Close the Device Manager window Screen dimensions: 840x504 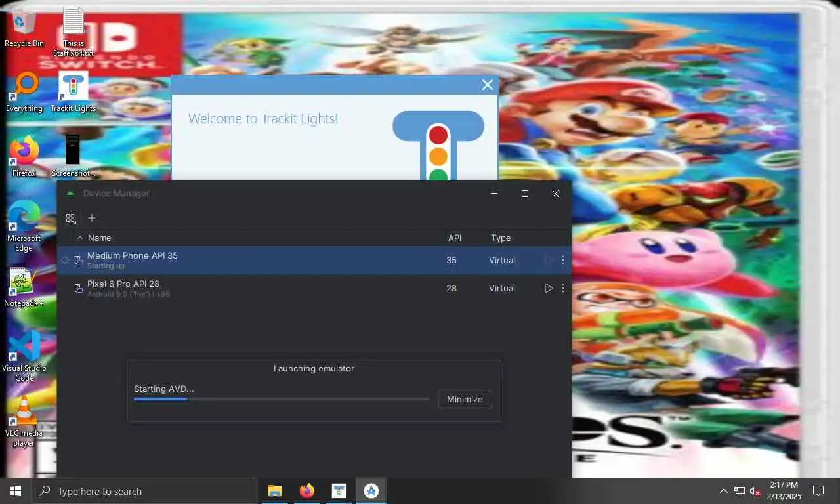[x=556, y=194]
